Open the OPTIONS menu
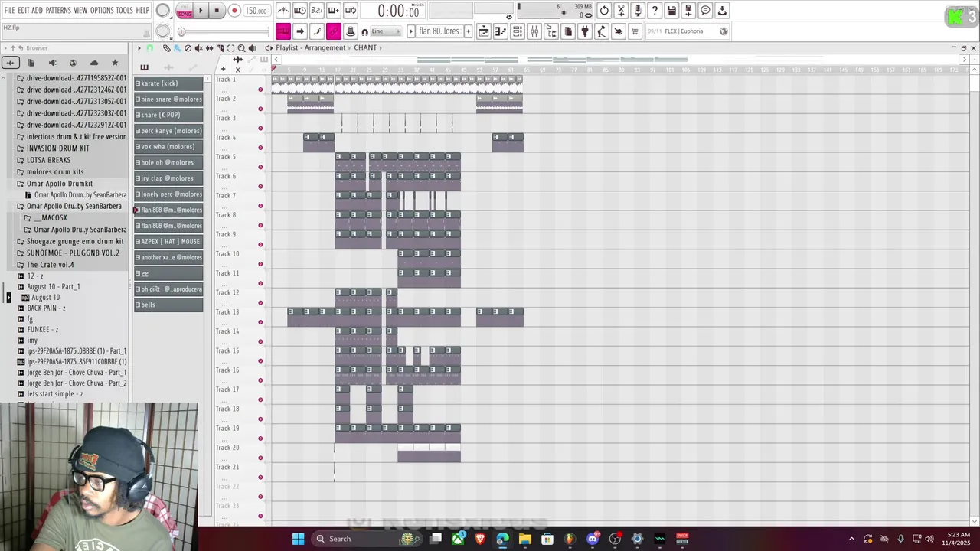This screenshot has height=551, width=980. click(102, 11)
